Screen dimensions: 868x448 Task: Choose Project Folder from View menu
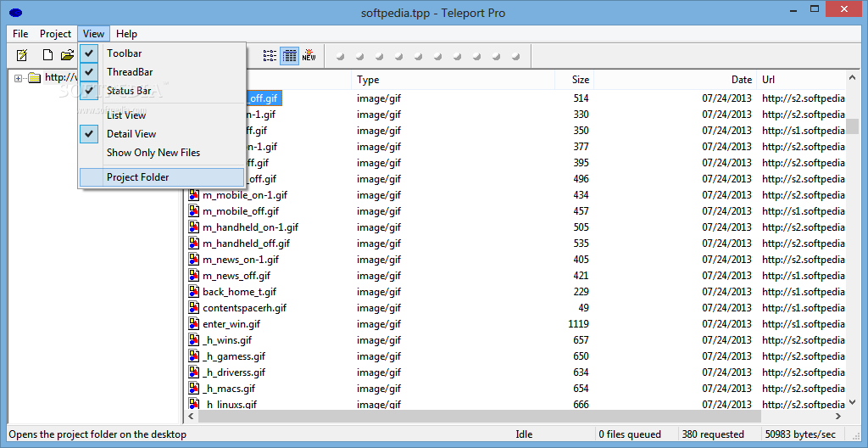tap(161, 177)
